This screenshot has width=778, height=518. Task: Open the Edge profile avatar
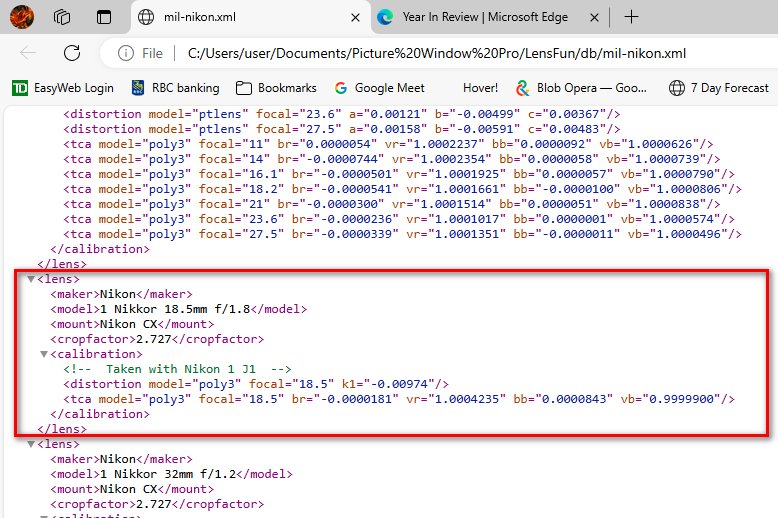pyautogui.click(x=22, y=17)
